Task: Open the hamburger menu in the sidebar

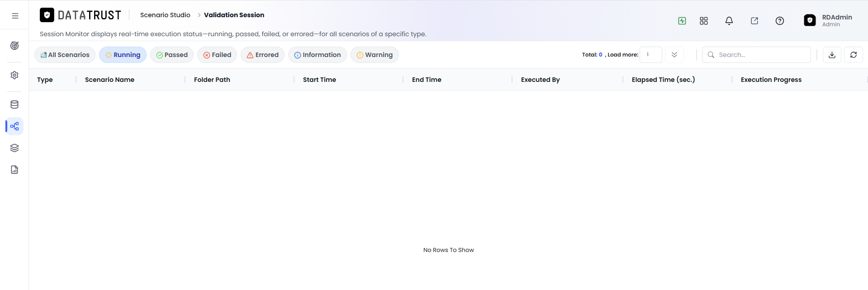Action: pos(15,15)
